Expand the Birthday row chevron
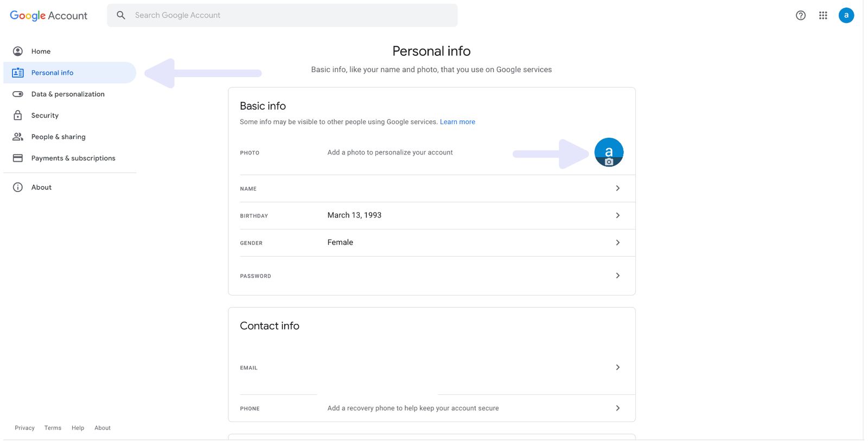Viewport: 868px width, 441px height. point(617,215)
